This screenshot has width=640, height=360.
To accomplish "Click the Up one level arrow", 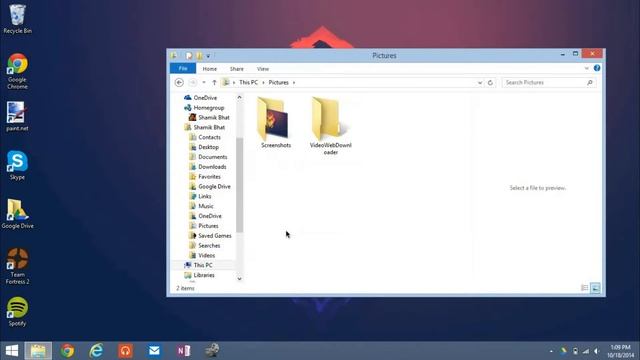I will click(x=214, y=82).
